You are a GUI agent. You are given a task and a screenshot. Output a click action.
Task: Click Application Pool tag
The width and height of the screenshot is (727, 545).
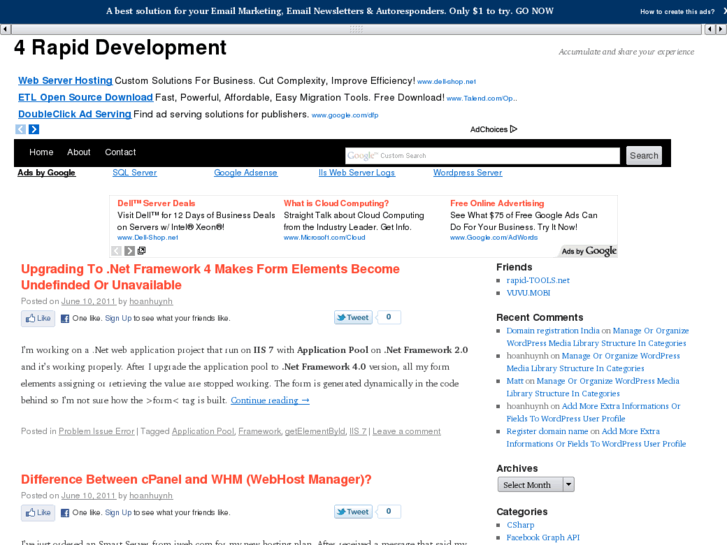click(x=203, y=431)
